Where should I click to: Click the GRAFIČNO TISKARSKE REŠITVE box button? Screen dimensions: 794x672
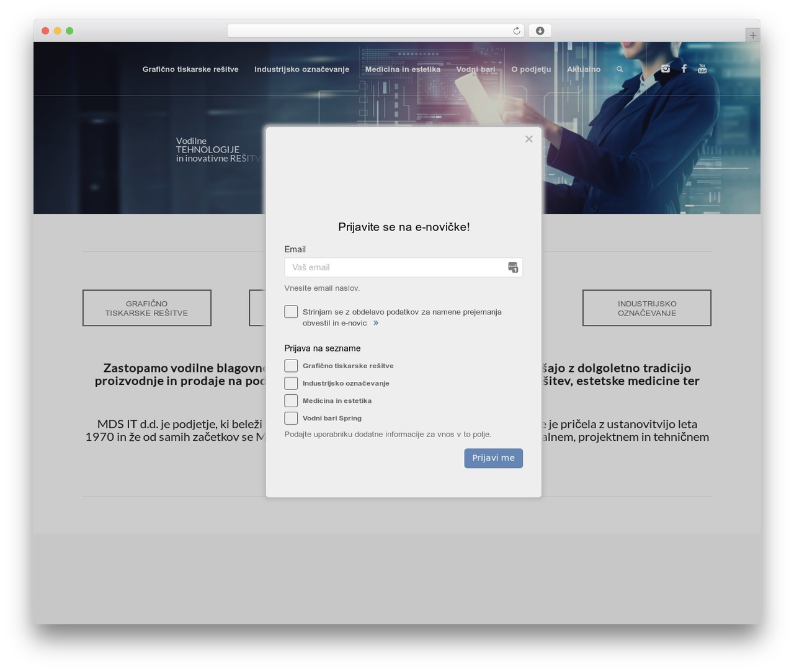click(x=147, y=308)
